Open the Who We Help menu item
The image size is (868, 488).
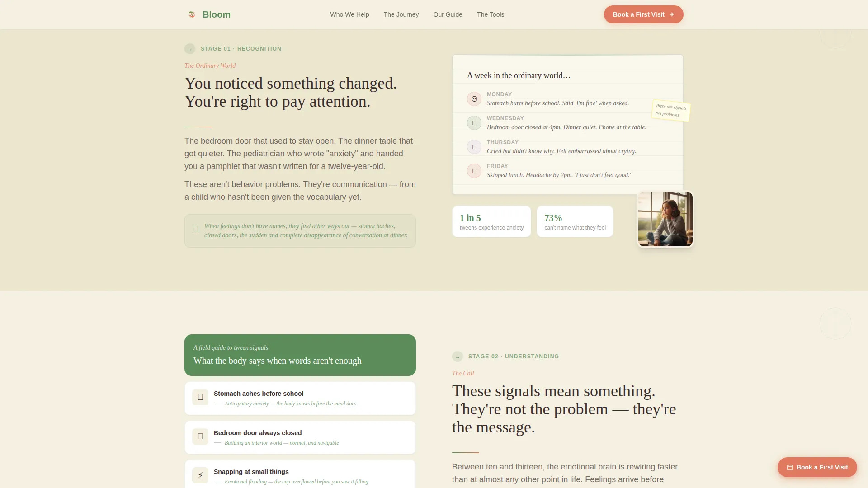click(x=349, y=14)
